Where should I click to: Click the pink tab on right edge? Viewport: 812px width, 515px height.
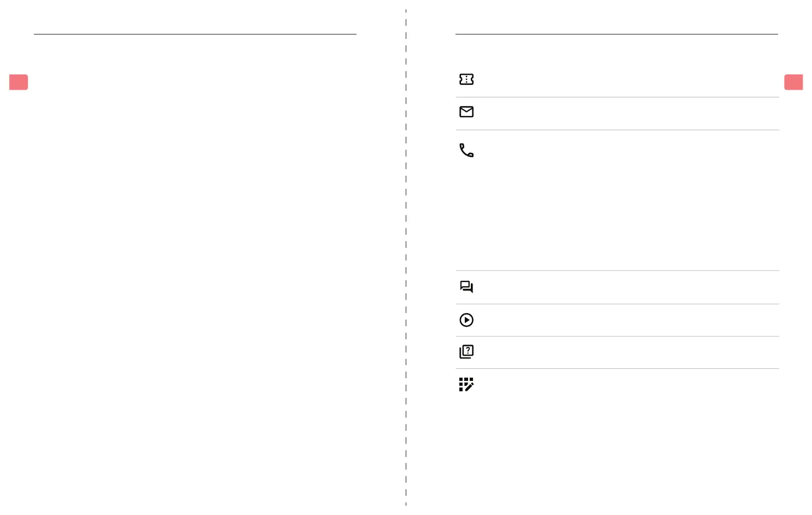[x=793, y=82]
